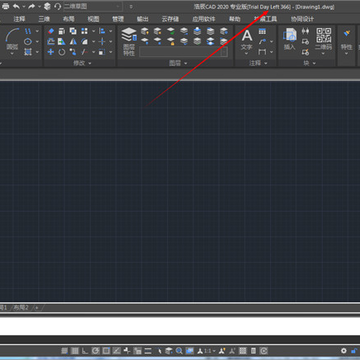Select the fillet corner tool
This screenshot has height=360, width=360.
point(84,42)
